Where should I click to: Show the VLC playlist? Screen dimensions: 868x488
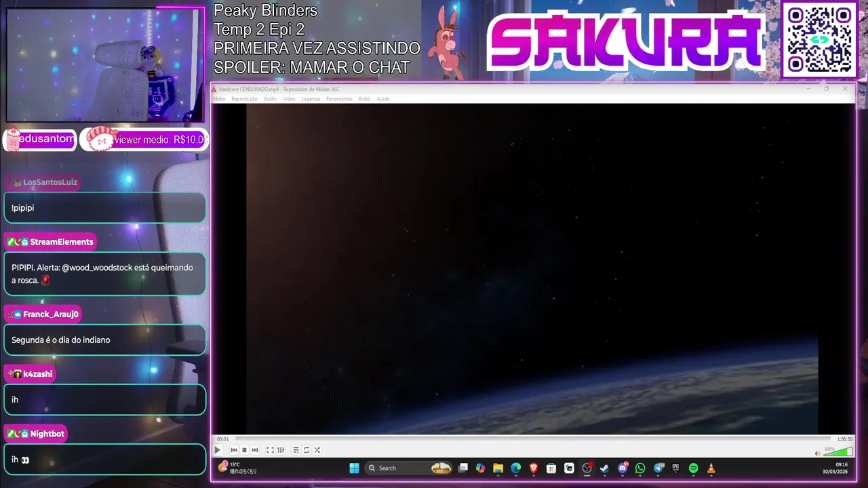click(x=296, y=450)
